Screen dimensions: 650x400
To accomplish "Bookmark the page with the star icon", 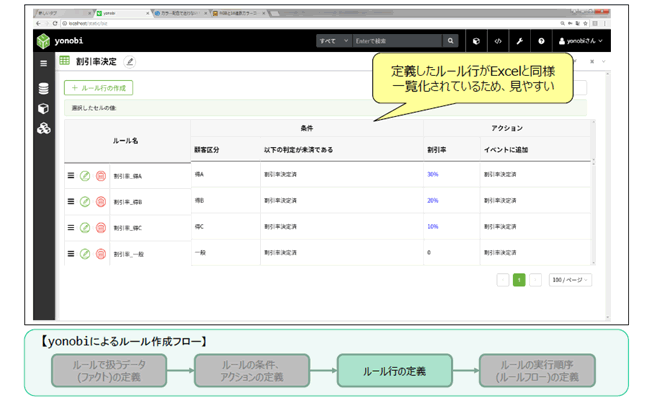I will pyautogui.click(x=585, y=24).
